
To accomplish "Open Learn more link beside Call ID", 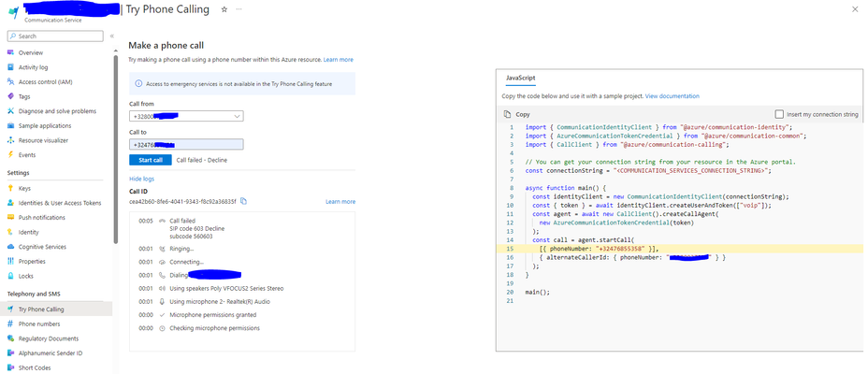I will (x=340, y=202).
